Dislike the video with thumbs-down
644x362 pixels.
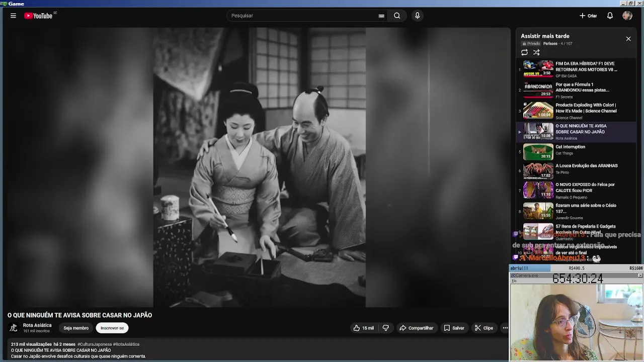[386, 328]
